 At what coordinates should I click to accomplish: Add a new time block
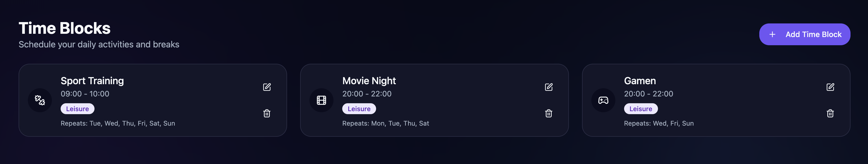805,34
